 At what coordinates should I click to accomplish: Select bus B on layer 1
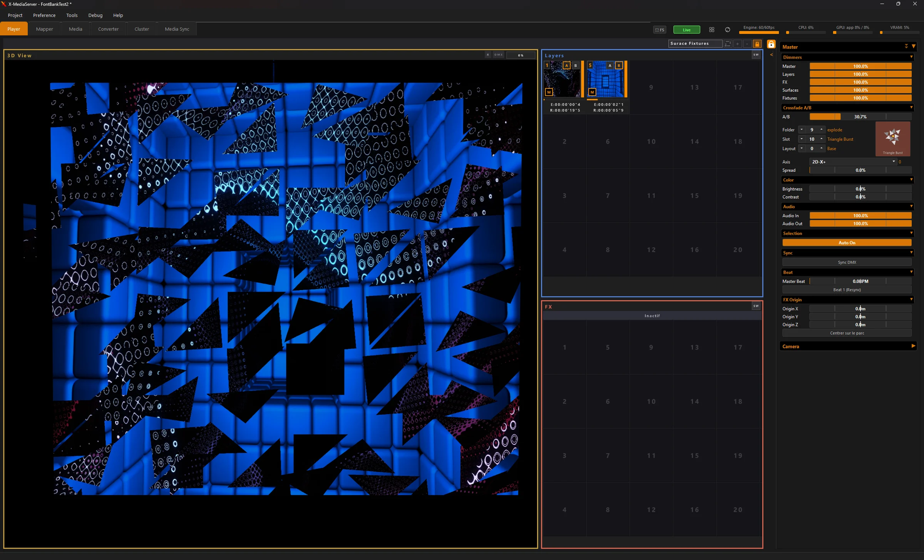click(576, 65)
